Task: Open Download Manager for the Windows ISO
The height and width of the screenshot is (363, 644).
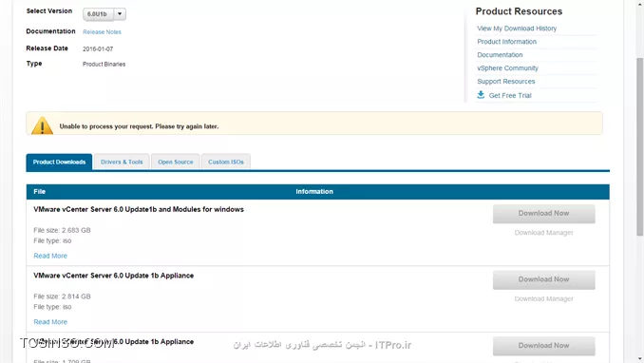Action: (x=543, y=233)
